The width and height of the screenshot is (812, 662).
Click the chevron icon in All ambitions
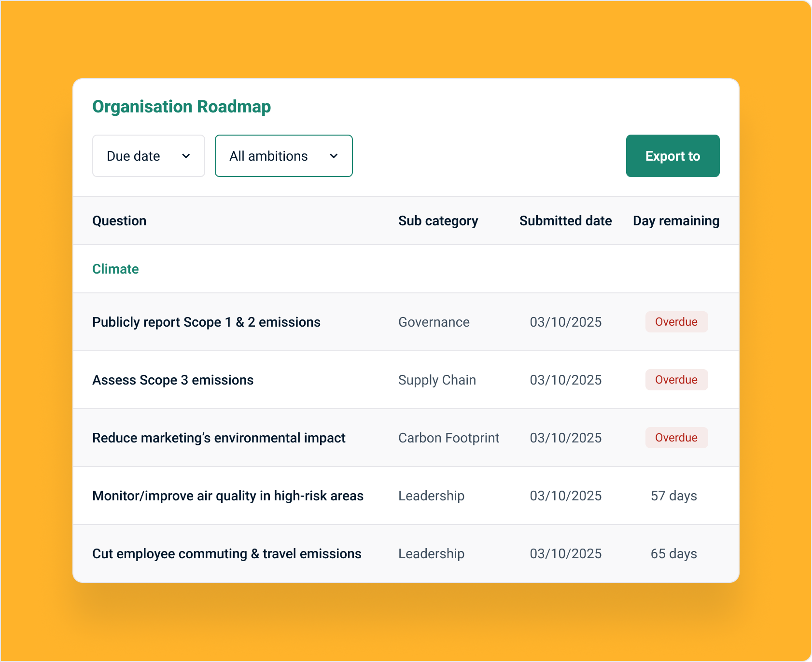coord(334,156)
